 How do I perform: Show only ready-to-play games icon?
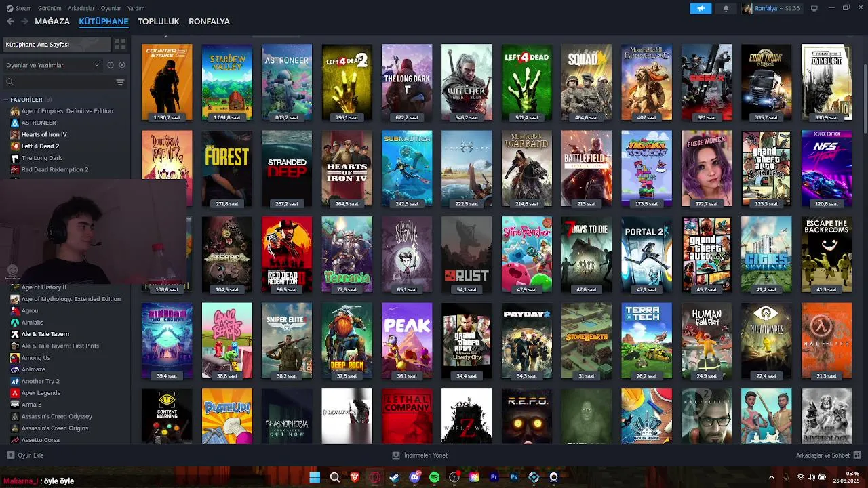coord(122,65)
